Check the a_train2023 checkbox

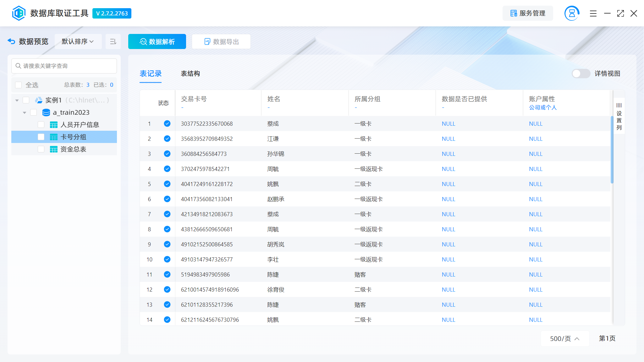point(34,112)
